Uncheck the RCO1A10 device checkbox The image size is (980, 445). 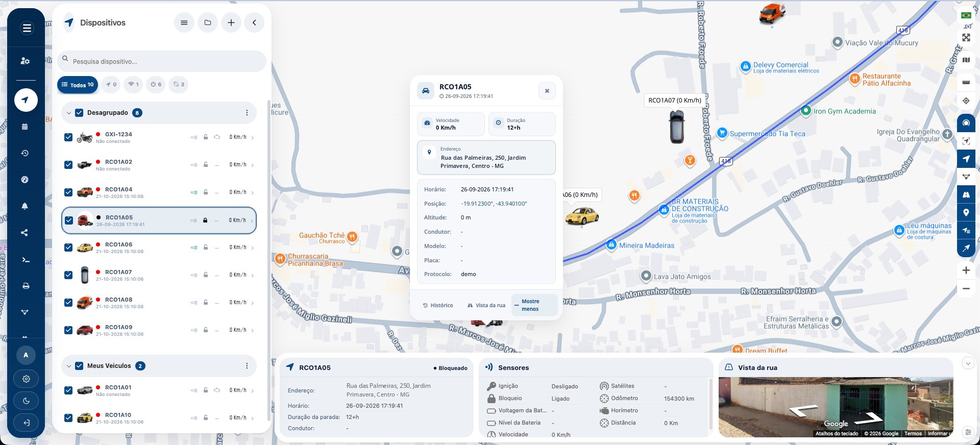click(x=68, y=418)
